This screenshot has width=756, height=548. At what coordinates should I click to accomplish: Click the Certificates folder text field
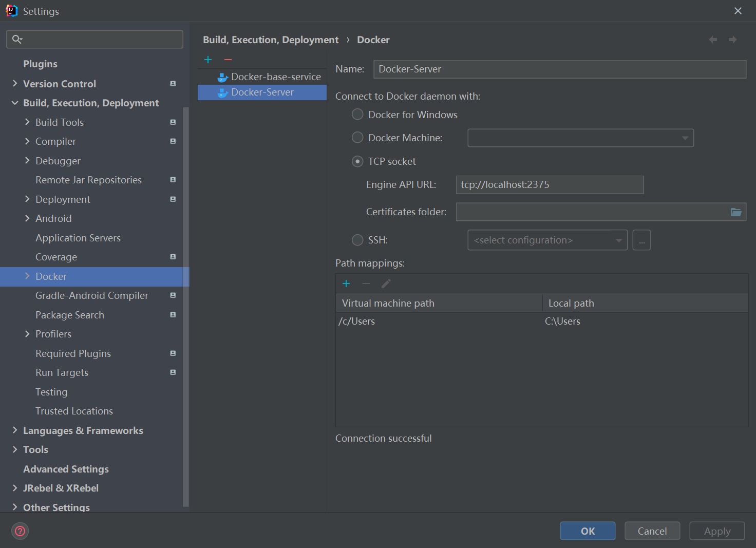pos(592,212)
